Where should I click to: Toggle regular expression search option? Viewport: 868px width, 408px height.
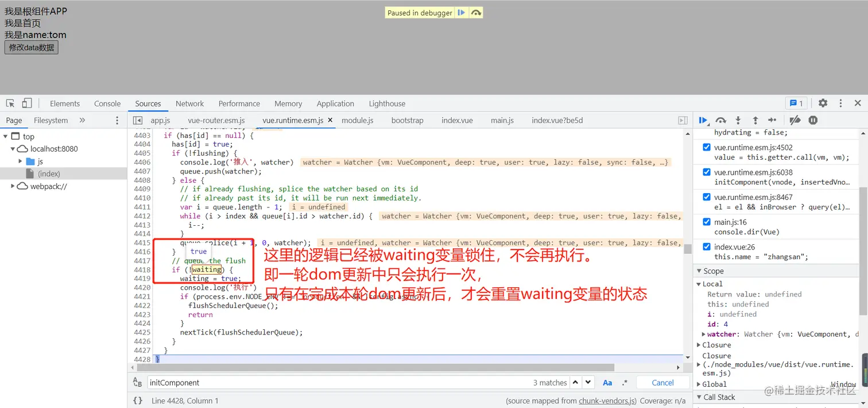coord(625,383)
